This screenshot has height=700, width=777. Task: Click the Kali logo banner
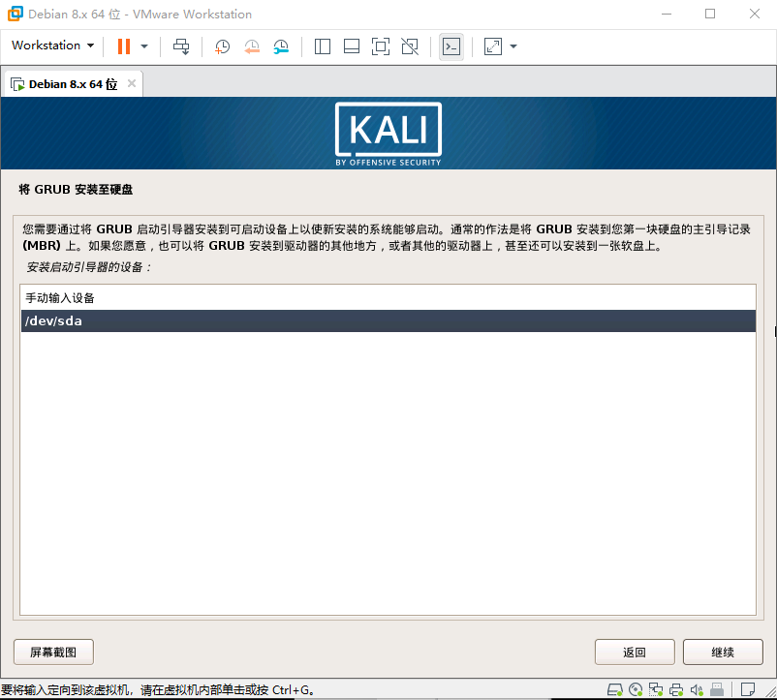(x=388, y=134)
